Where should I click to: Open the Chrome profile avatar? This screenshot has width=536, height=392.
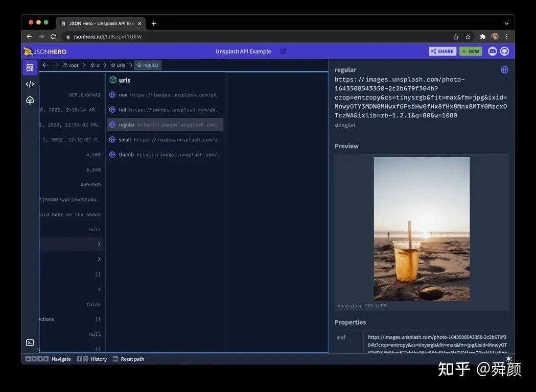click(495, 37)
